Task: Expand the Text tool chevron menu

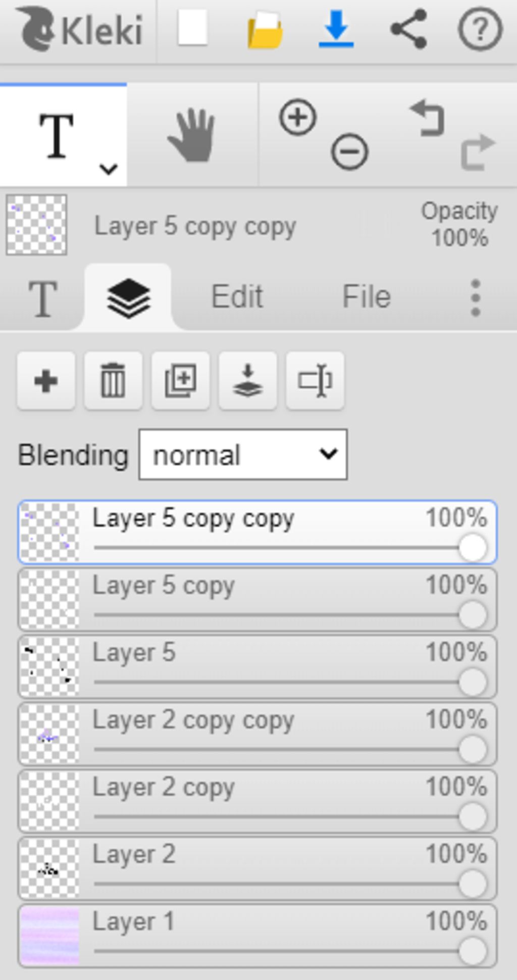Action: 109,169
